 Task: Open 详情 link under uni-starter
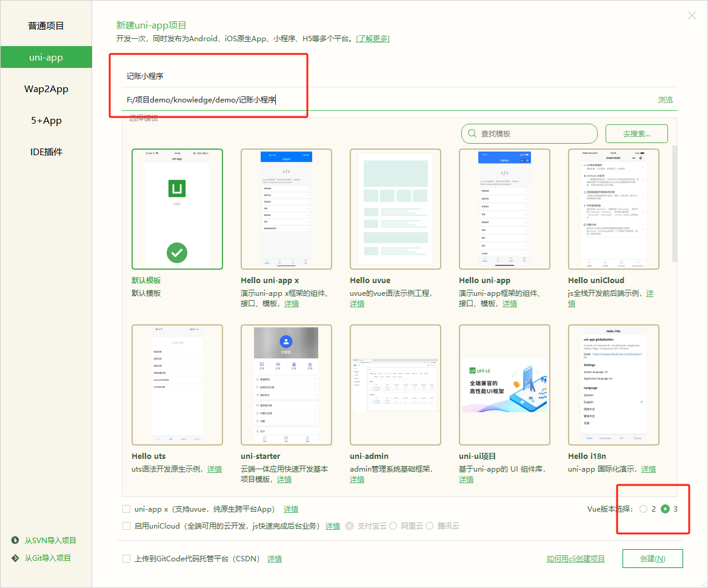pyautogui.click(x=284, y=479)
